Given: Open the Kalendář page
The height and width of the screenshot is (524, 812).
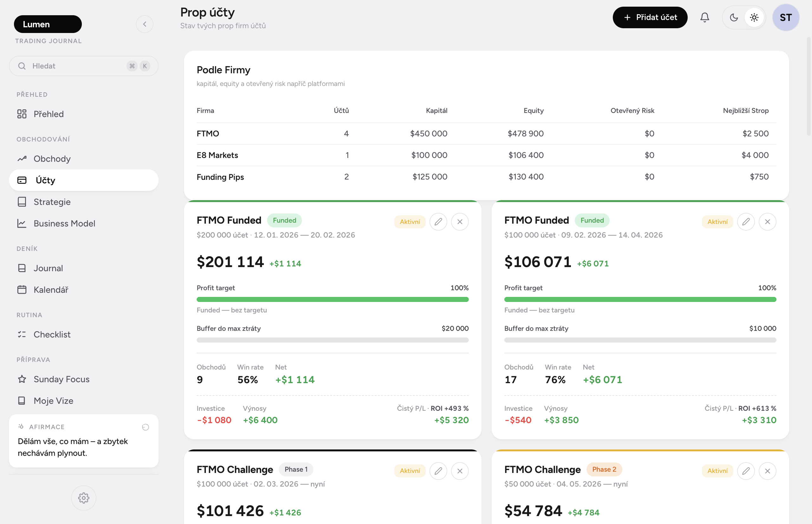Looking at the screenshot, I should pos(84,290).
